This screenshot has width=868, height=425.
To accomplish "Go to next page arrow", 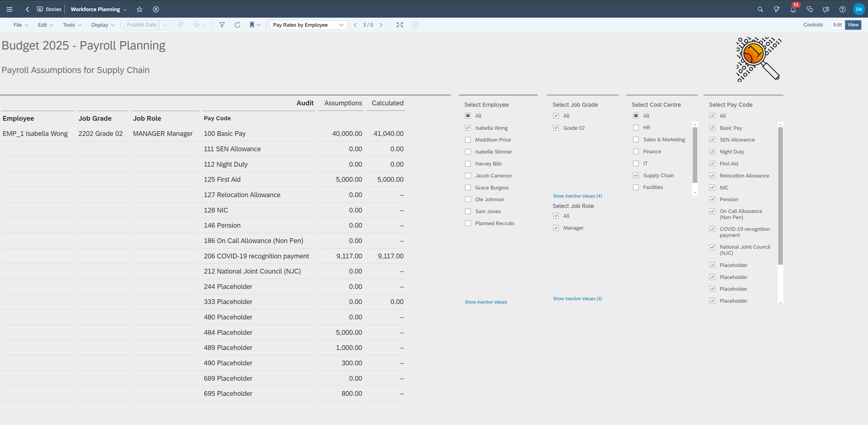I will tap(381, 25).
